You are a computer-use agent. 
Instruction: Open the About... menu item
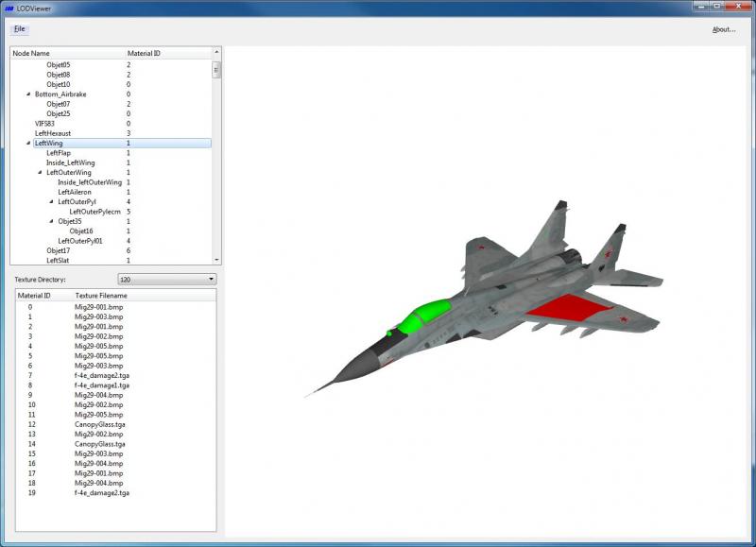coord(724,29)
